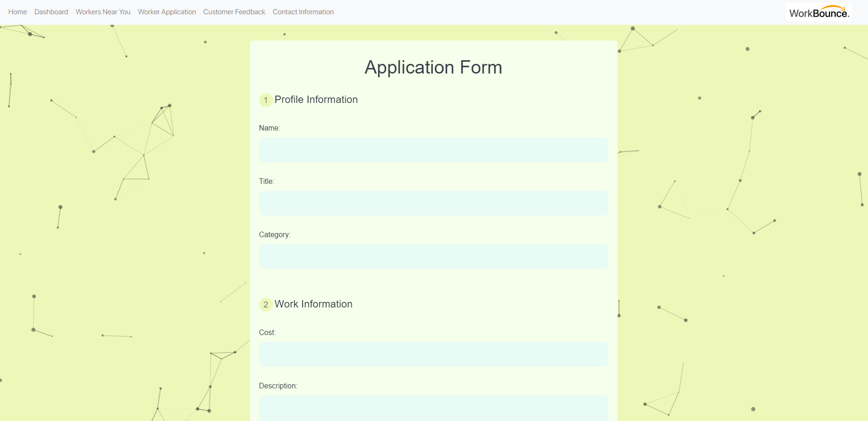
Task: Click the Cost input field
Action: point(433,354)
